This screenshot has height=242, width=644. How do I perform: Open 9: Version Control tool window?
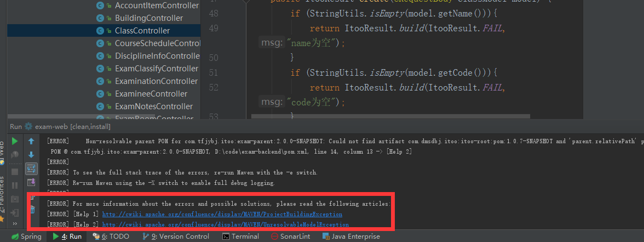pos(175,237)
